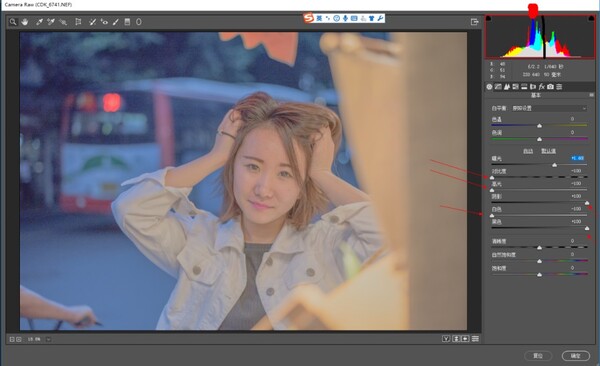Select the Hand tool

click(x=25, y=22)
